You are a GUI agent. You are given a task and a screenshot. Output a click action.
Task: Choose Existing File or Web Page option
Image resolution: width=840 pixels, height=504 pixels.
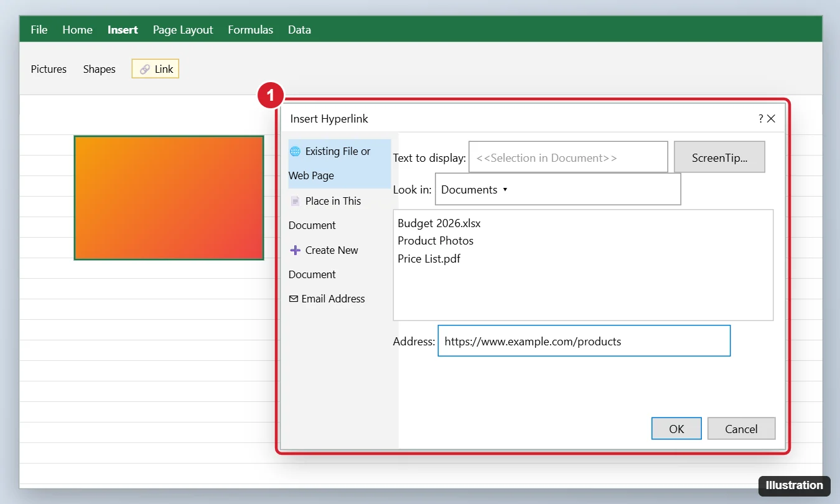coord(340,164)
